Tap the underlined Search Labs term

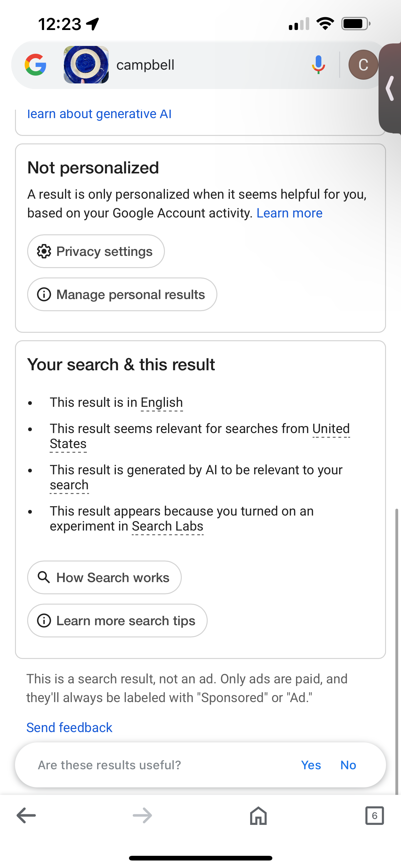167,526
